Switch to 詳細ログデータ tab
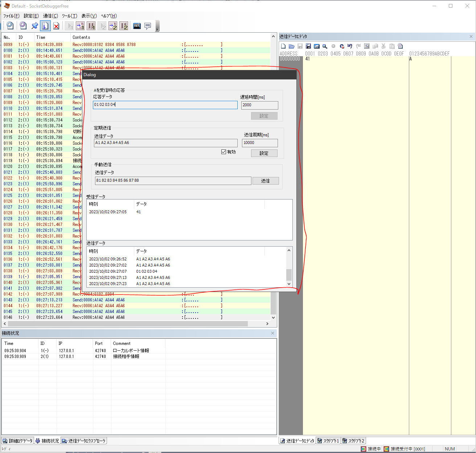This screenshot has width=476, height=453. [18, 441]
